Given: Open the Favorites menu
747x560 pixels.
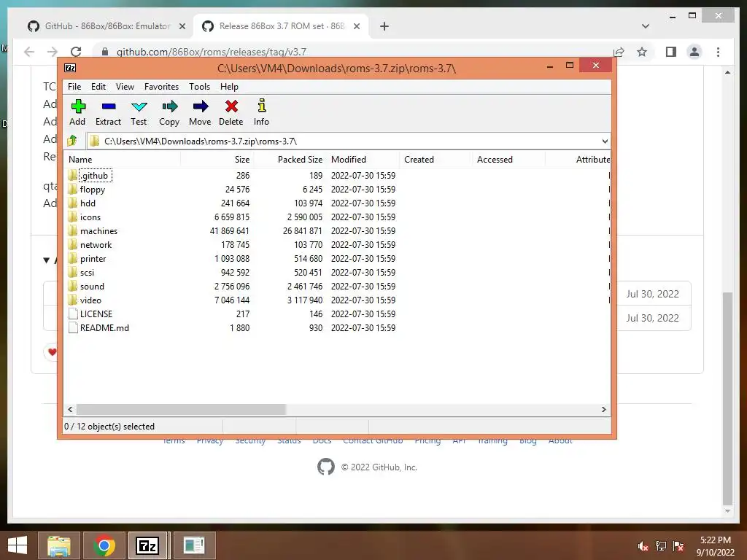Looking at the screenshot, I should click(161, 87).
